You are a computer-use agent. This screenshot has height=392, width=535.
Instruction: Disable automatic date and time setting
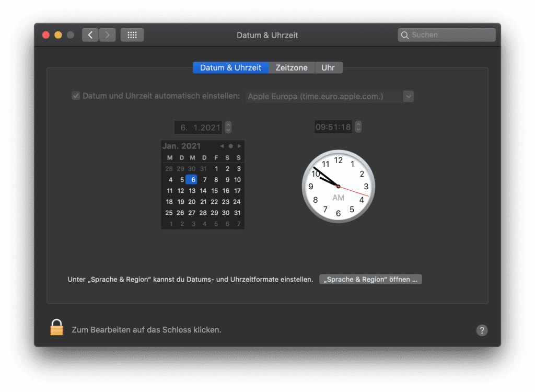click(76, 95)
